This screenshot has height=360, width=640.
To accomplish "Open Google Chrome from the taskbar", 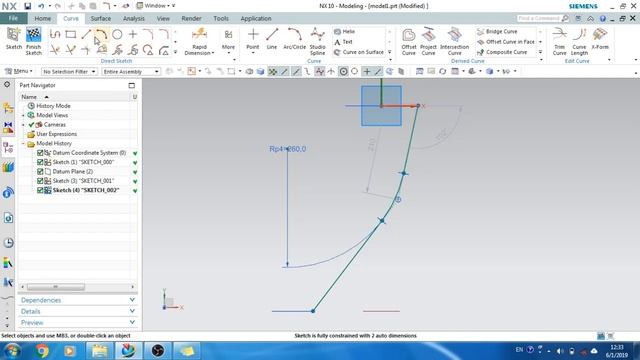I will click(x=41, y=351).
